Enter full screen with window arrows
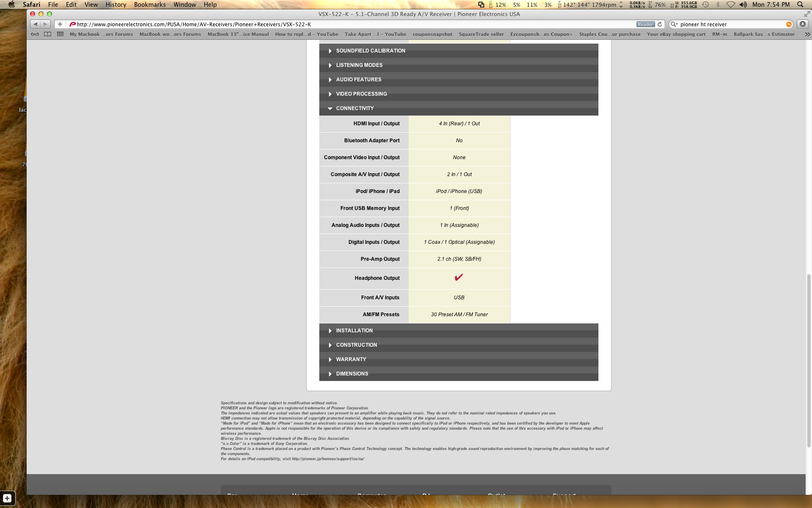The image size is (812, 508). coord(807,14)
